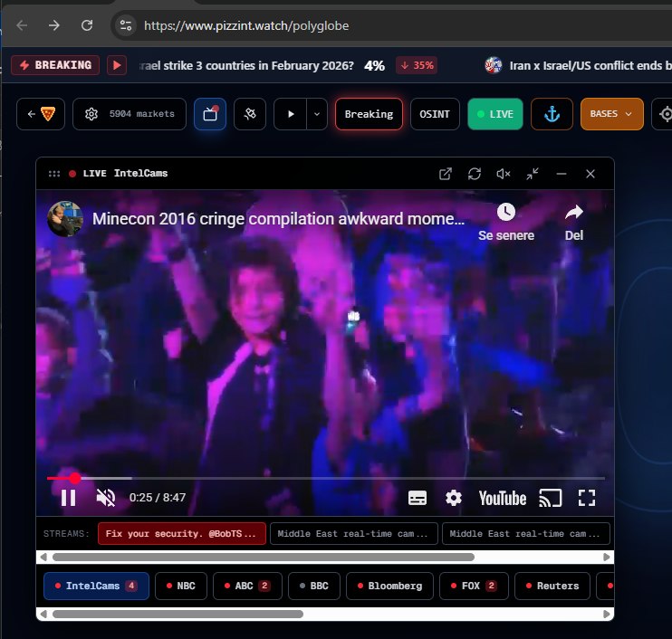Minimize the IntelCams panel
Screen dimensions: 672x639
click(x=562, y=174)
